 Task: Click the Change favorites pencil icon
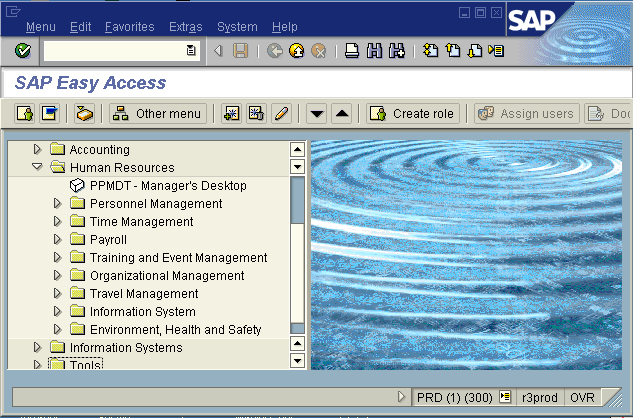click(281, 113)
